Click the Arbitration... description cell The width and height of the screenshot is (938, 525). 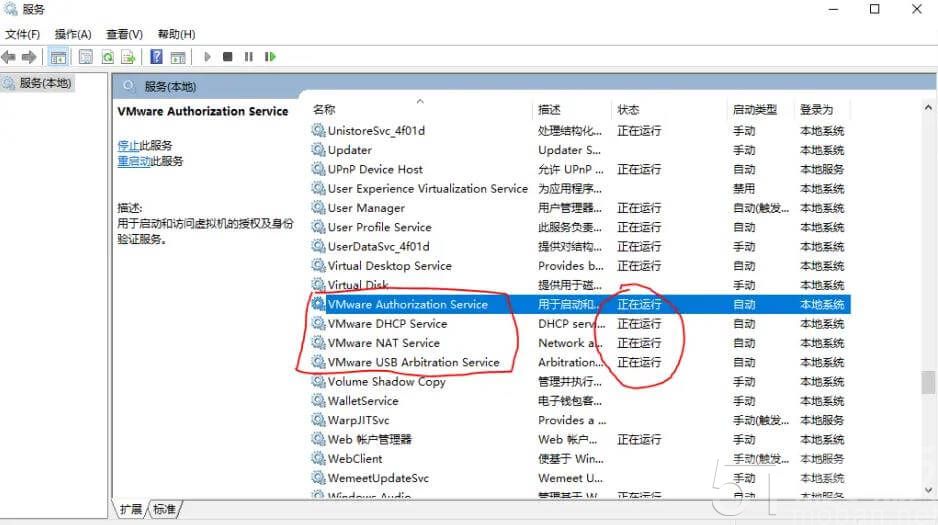click(571, 362)
